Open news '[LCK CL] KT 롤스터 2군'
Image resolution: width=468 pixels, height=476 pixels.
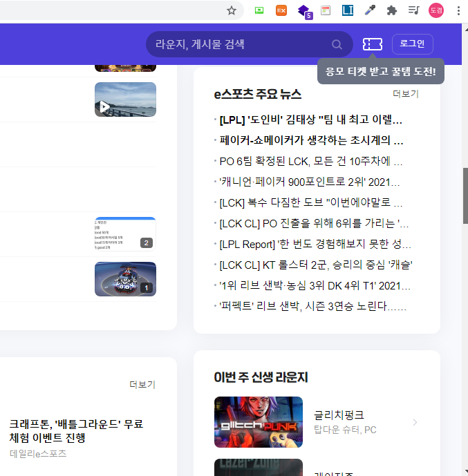click(x=316, y=265)
